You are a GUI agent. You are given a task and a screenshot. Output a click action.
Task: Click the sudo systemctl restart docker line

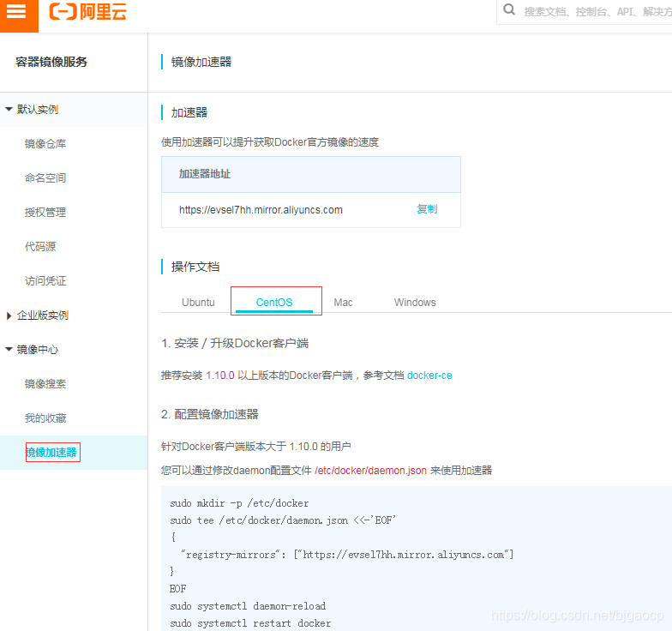point(250,623)
